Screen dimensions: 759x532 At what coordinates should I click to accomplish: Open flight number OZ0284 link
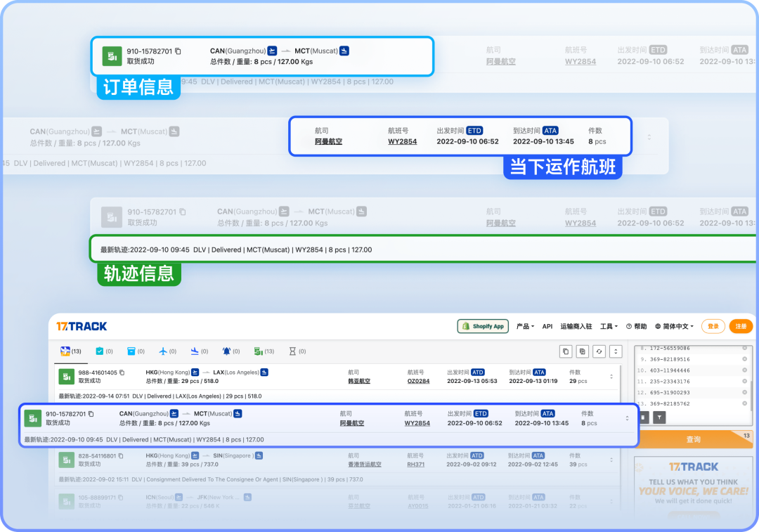point(419,381)
